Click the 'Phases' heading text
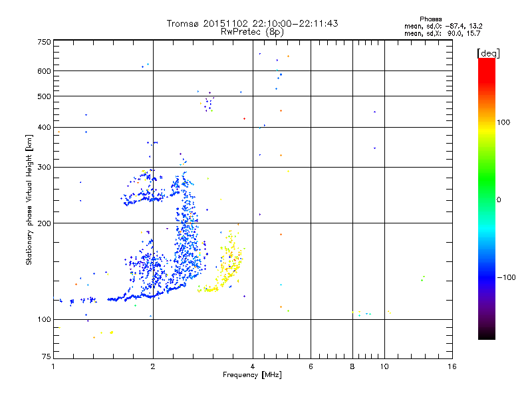 [x=430, y=19]
